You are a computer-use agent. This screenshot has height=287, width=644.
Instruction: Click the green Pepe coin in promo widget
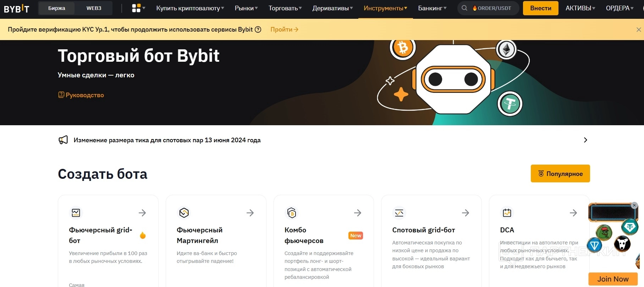click(604, 233)
